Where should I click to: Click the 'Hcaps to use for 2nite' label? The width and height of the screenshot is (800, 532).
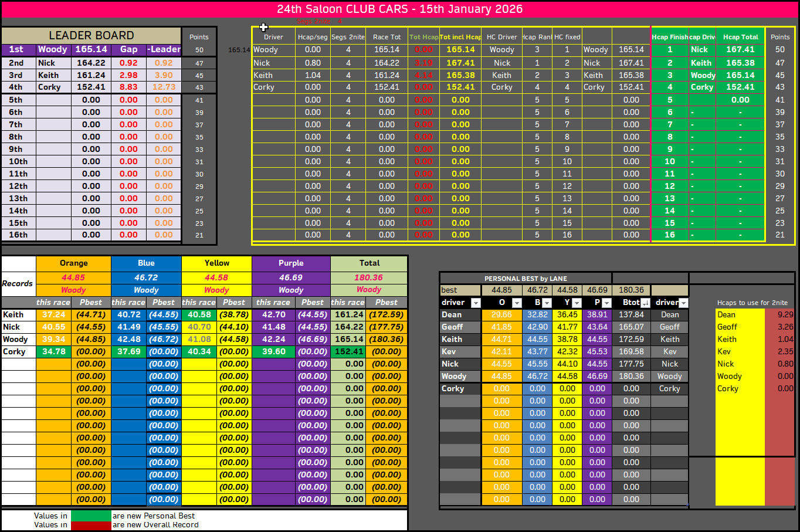point(752,303)
